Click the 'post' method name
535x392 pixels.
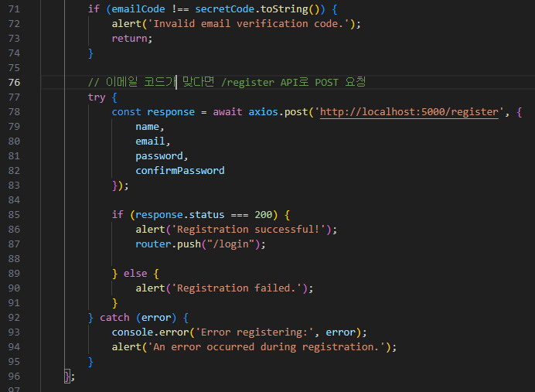[x=296, y=112]
